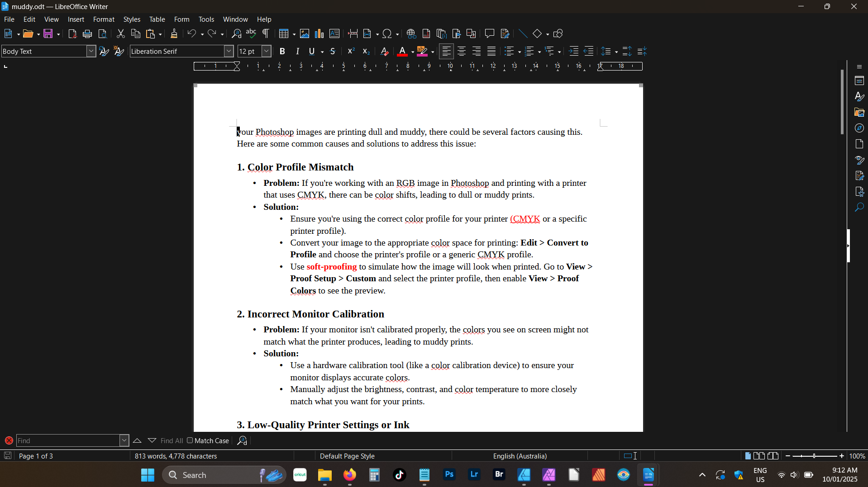Insert Footnote icon
This screenshot has width=868, height=487.
click(x=426, y=34)
